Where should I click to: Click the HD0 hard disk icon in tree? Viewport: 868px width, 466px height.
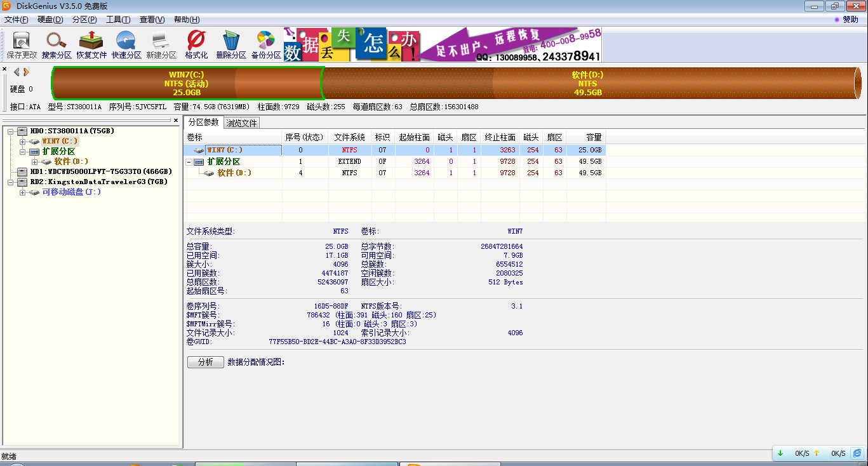[x=22, y=131]
